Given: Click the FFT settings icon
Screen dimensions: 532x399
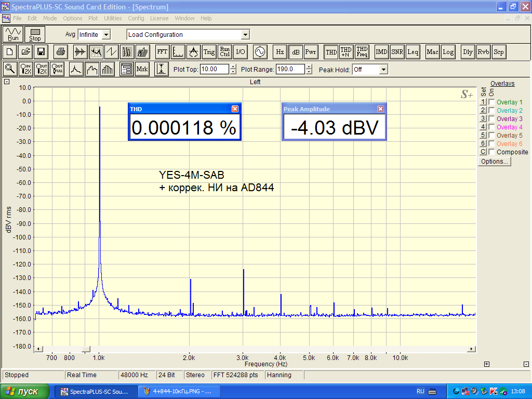Looking at the screenshot, I should tap(162, 52).
